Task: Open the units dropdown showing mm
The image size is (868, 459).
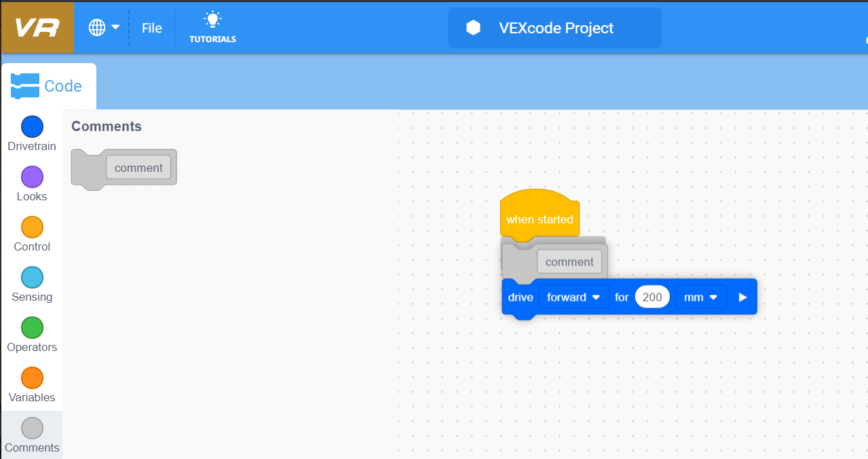Action: [x=700, y=297]
